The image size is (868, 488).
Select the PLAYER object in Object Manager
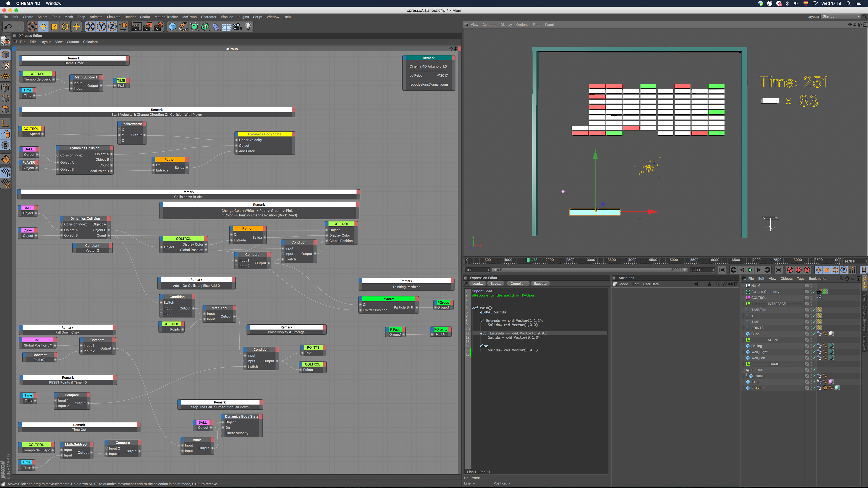click(x=757, y=388)
